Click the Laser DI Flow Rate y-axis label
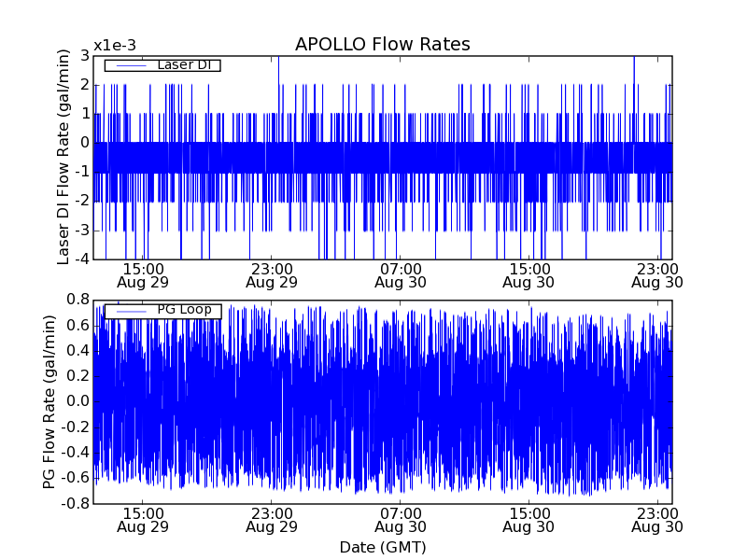The width and height of the screenshot is (747, 560). (x=63, y=157)
